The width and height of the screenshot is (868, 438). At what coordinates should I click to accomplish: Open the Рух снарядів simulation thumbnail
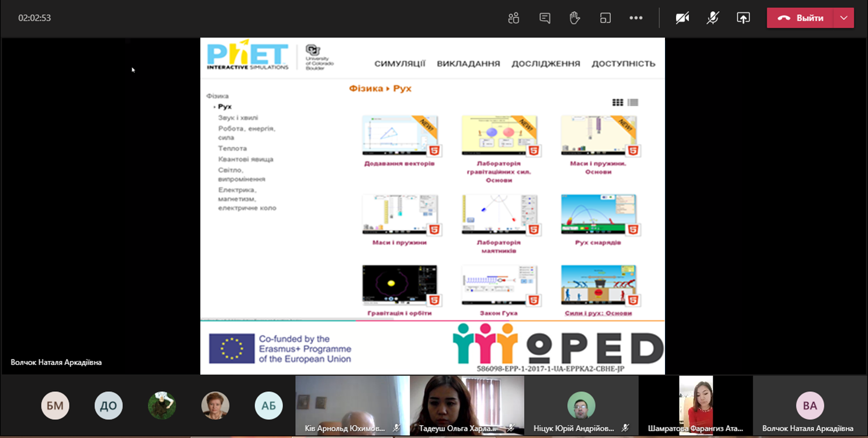599,214
